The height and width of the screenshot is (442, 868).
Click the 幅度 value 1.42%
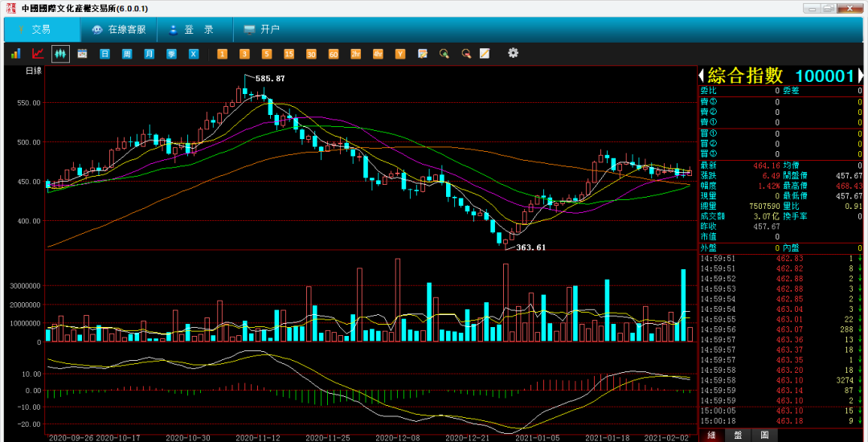(769, 186)
